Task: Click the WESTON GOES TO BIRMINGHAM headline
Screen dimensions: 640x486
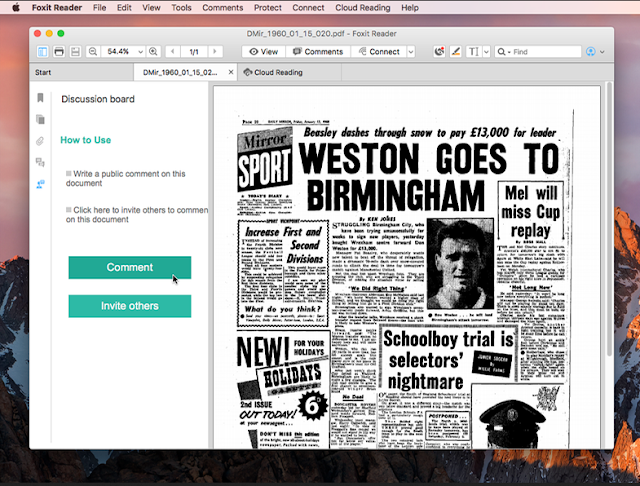Action: coord(429,176)
